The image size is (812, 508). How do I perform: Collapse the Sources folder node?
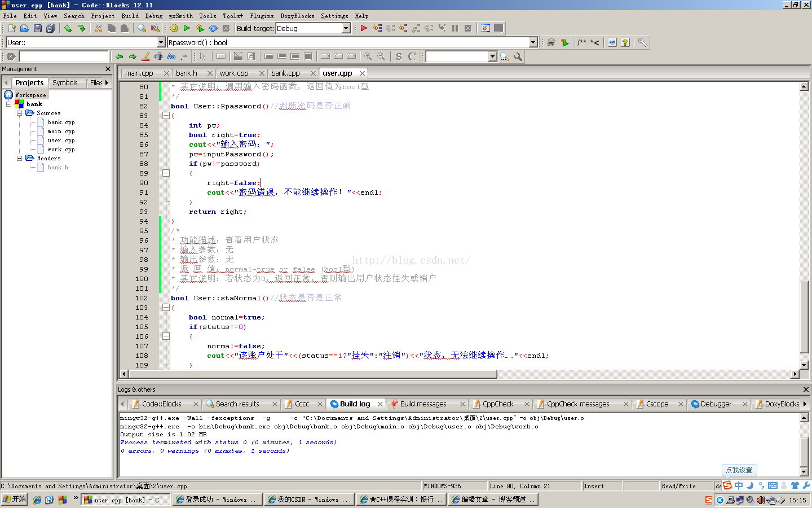coord(19,113)
